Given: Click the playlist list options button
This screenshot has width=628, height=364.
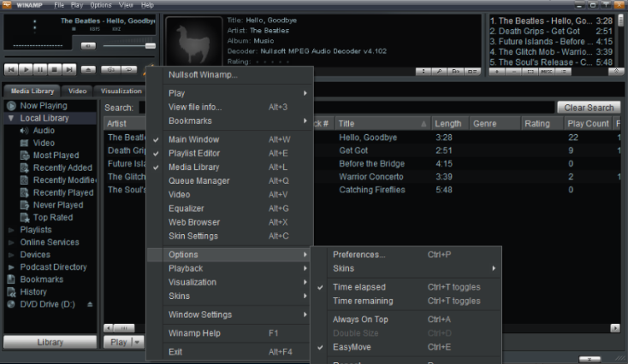Looking at the screenshot, I should (x=564, y=72).
